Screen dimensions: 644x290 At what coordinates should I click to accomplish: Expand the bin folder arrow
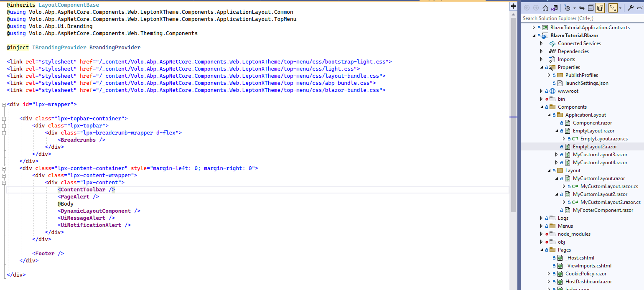[x=541, y=99]
